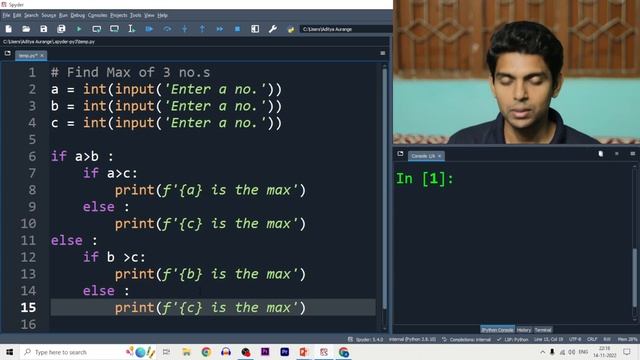Click the CRLF line ending status entry
Viewport: 640px width, 360px height.
(592, 340)
